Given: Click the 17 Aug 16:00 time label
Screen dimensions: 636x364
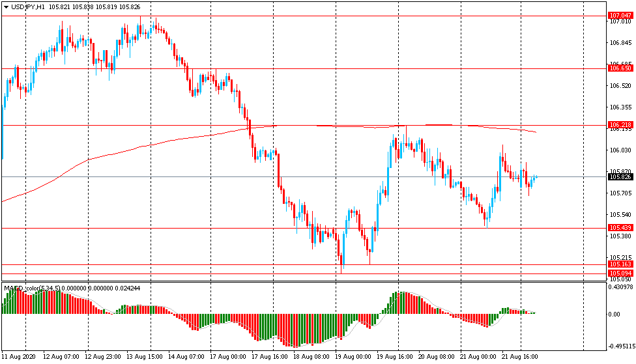Looking at the screenshot, I should coord(270,357).
